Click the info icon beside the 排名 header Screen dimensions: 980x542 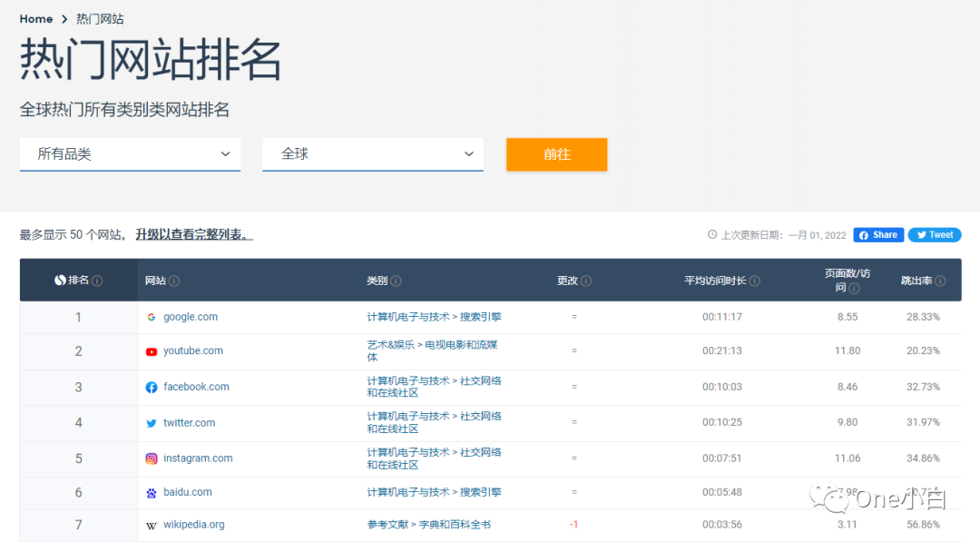[99, 281]
